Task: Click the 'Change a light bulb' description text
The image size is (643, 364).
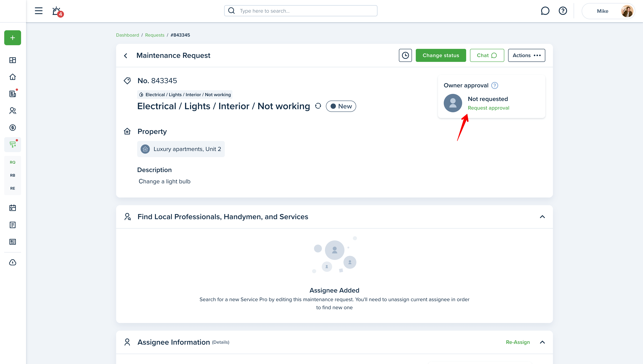Action: click(165, 181)
